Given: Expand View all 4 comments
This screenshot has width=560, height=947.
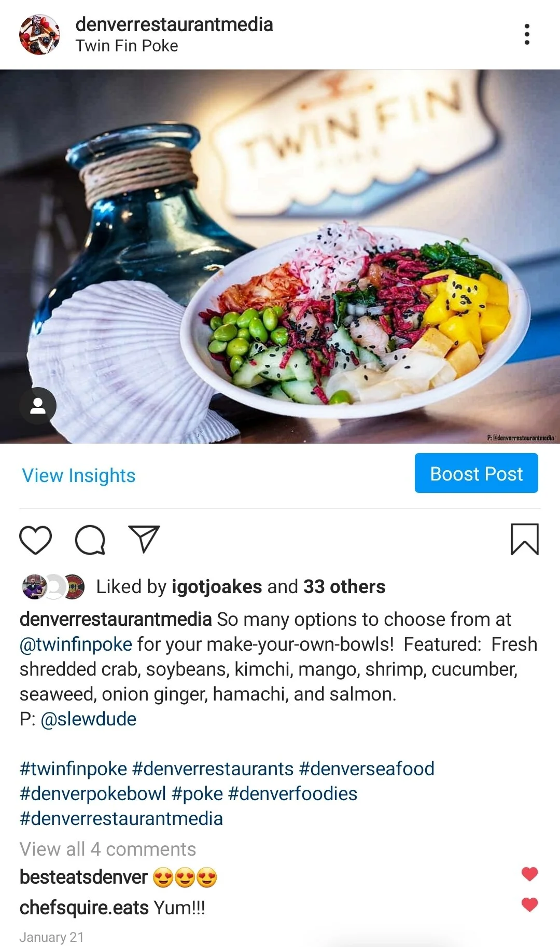Looking at the screenshot, I should (108, 849).
